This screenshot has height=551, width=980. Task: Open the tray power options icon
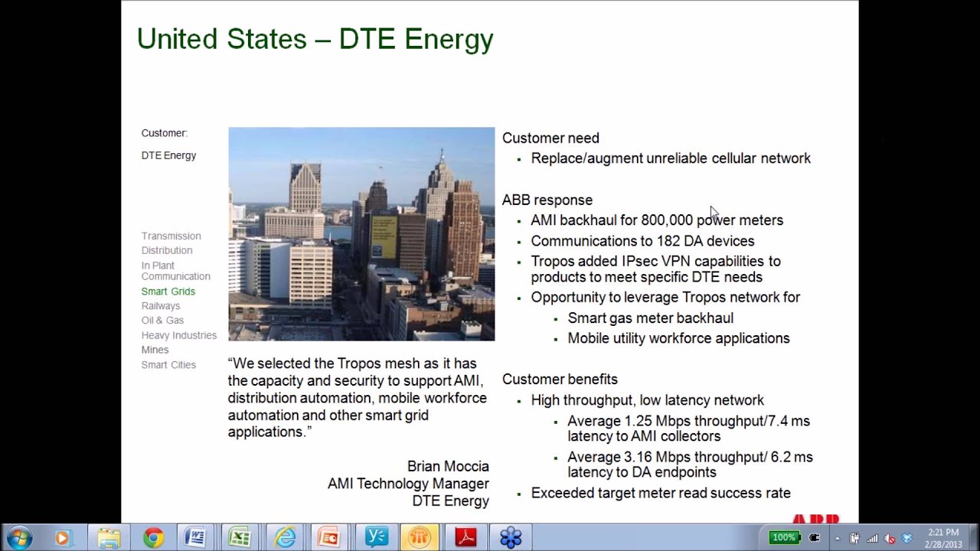tap(854, 538)
